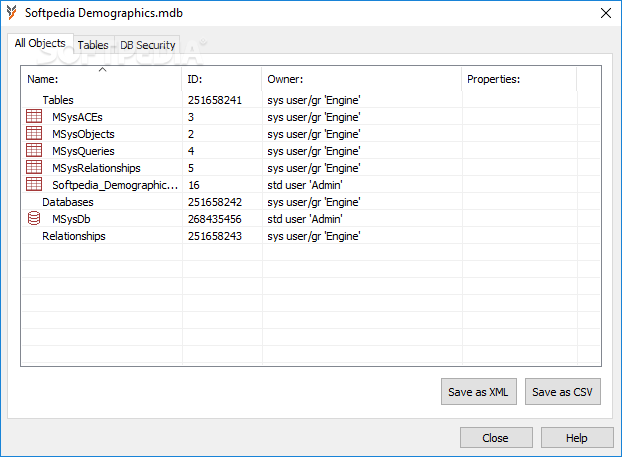
Task: Click the table icon beside MSysObjects
Action: (34, 134)
